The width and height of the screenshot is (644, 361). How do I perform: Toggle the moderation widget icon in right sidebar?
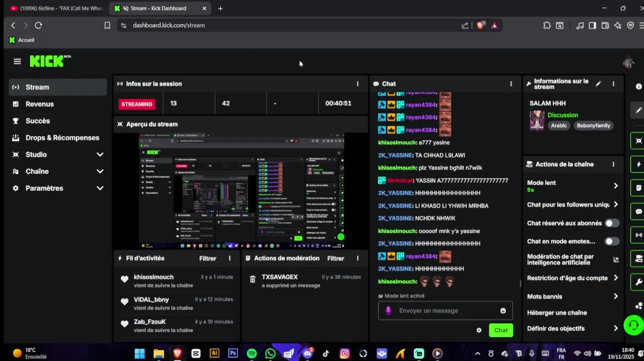click(638, 259)
